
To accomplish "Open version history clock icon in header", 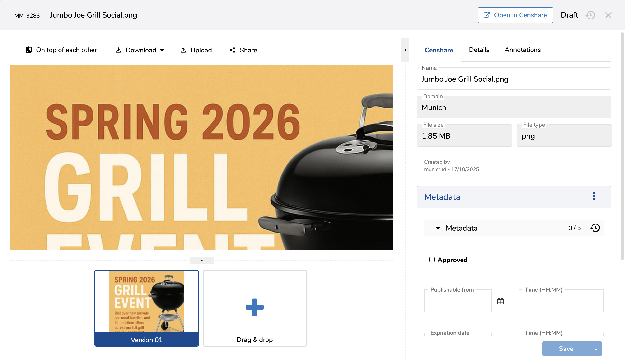I will coord(591,15).
